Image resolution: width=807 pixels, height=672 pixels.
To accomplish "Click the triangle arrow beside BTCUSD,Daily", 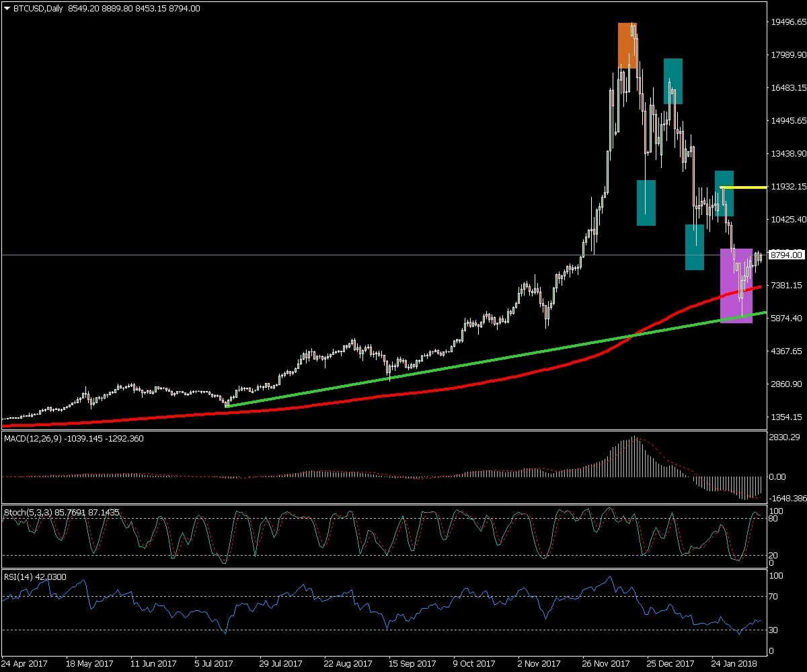I will click(7, 9).
